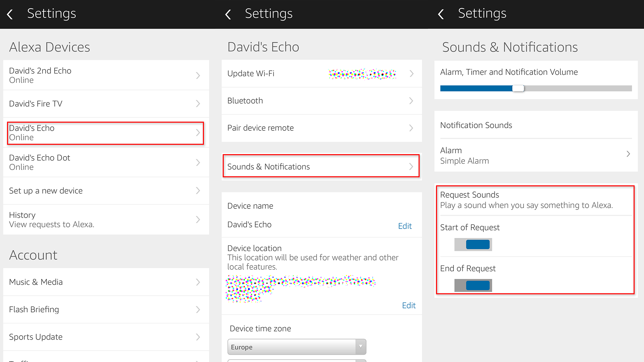
Task: Tap the chevron on Music & Media row
Action: [198, 282]
